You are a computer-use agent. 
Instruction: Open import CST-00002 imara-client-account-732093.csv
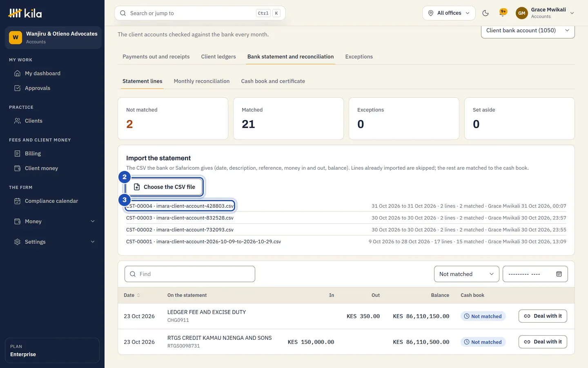[x=180, y=230]
